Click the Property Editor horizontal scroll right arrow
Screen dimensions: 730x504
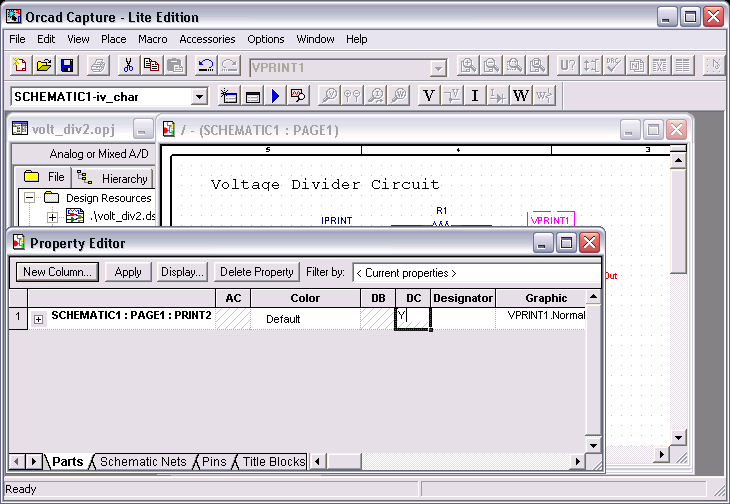click(x=577, y=462)
